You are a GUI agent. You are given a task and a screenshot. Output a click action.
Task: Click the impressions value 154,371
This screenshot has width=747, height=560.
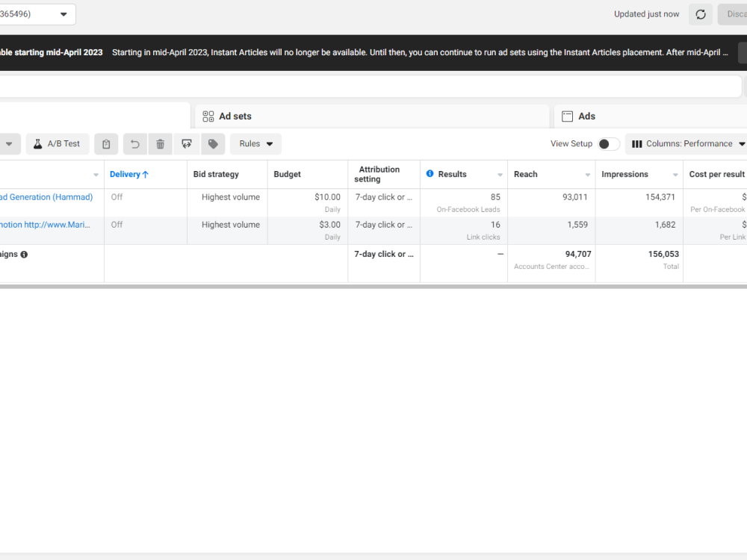point(660,197)
